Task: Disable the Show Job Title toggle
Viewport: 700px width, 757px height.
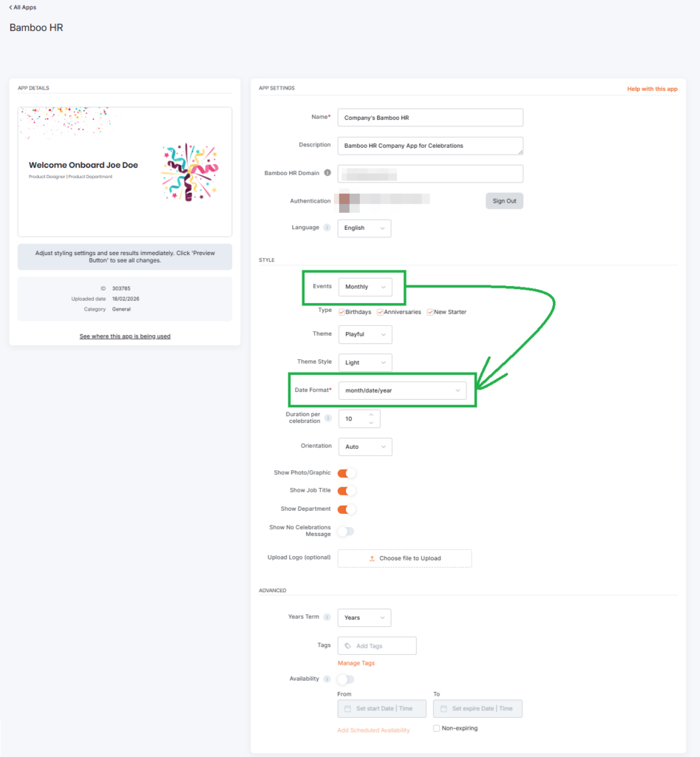Action: click(x=346, y=490)
